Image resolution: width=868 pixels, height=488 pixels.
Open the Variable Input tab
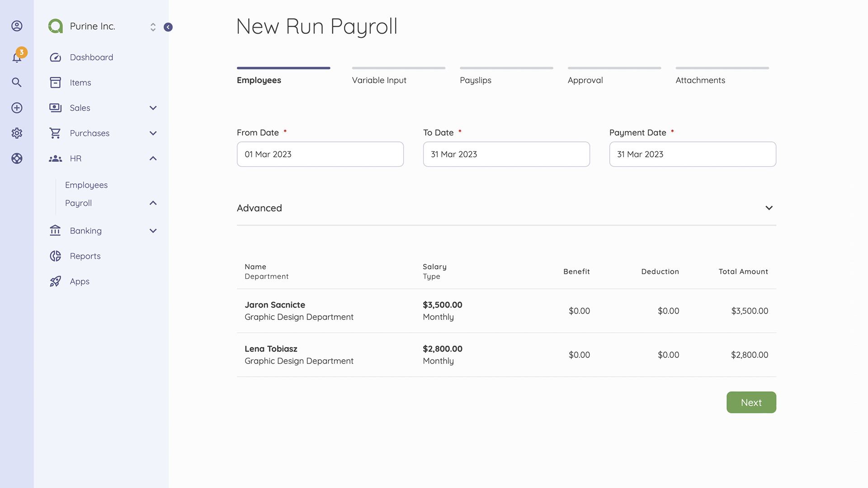coord(379,80)
